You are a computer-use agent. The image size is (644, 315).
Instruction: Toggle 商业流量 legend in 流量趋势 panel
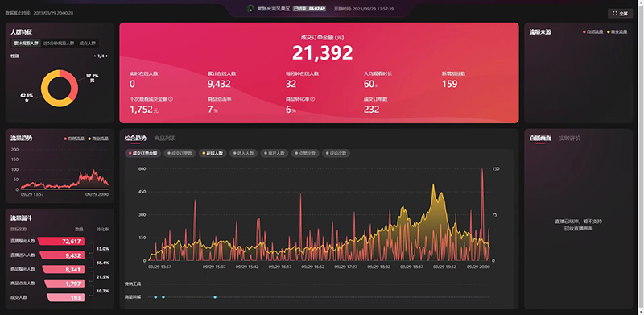coord(98,139)
